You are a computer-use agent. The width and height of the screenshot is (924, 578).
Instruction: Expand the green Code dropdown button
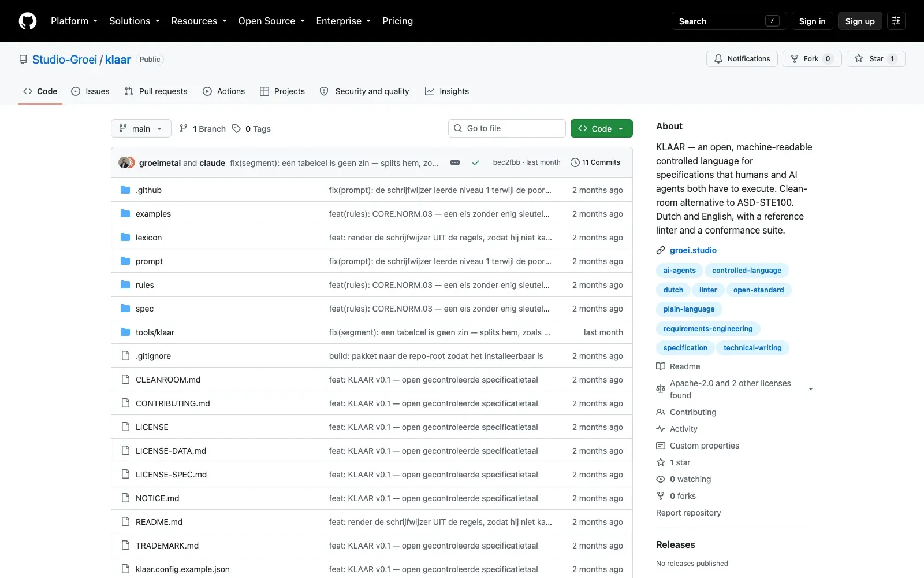pyautogui.click(x=602, y=128)
